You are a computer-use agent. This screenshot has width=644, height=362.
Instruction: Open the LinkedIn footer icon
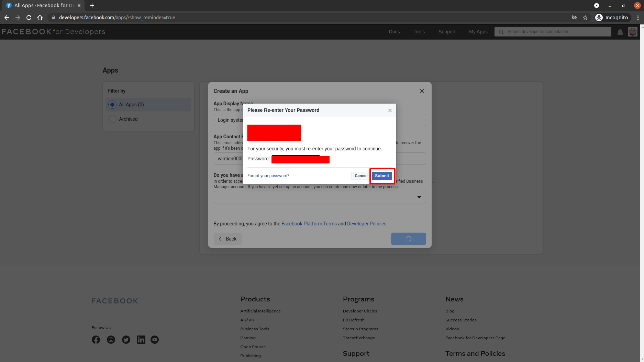click(141, 340)
